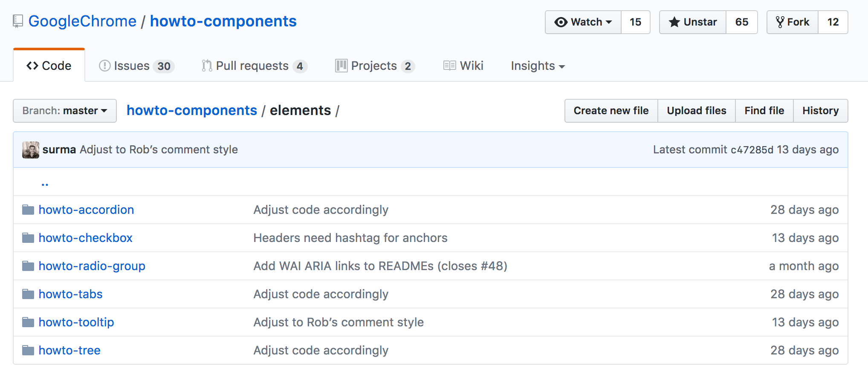Image resolution: width=868 pixels, height=386 pixels.
Task: Open the howto-tabs folder
Action: [71, 294]
